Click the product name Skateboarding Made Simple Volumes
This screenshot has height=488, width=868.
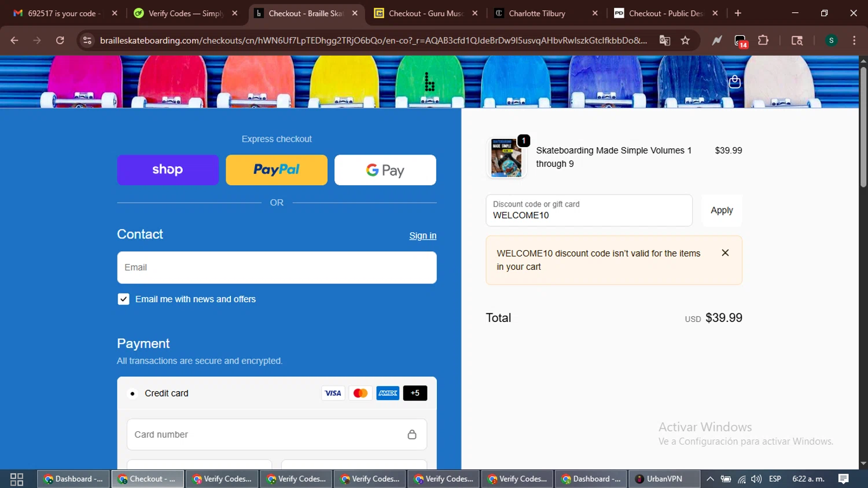[614, 157]
